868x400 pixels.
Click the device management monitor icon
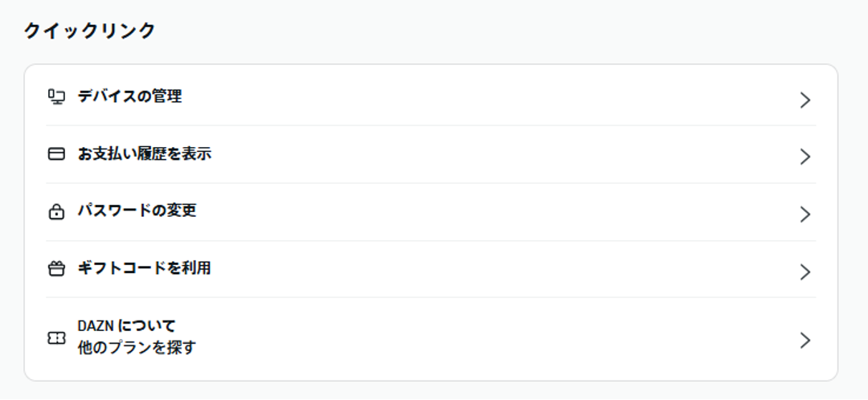[x=56, y=97]
